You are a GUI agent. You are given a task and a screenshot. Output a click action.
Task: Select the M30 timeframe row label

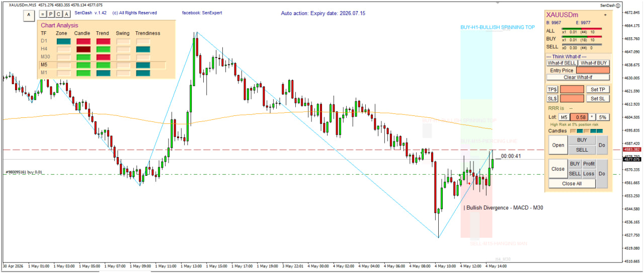click(x=45, y=57)
